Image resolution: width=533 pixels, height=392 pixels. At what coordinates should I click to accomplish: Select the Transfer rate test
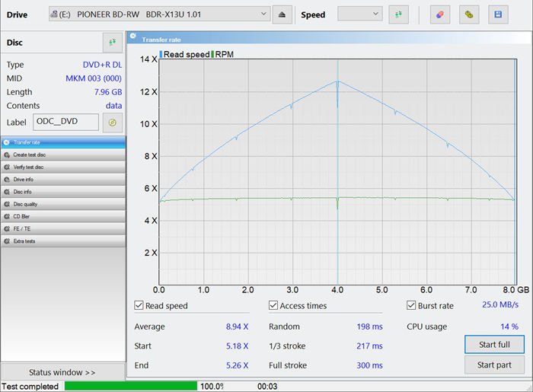(63, 142)
